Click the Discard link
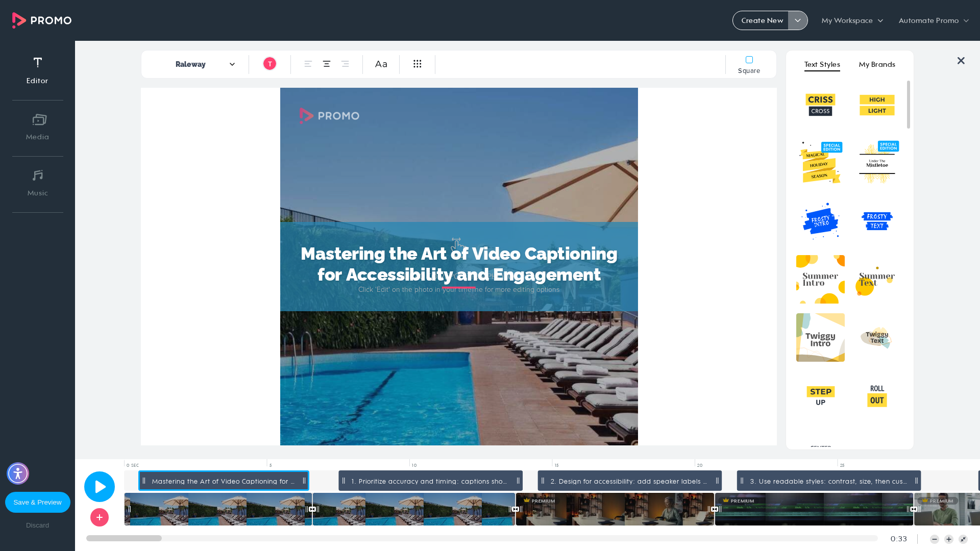Screen dimensions: 980x551 (38, 525)
